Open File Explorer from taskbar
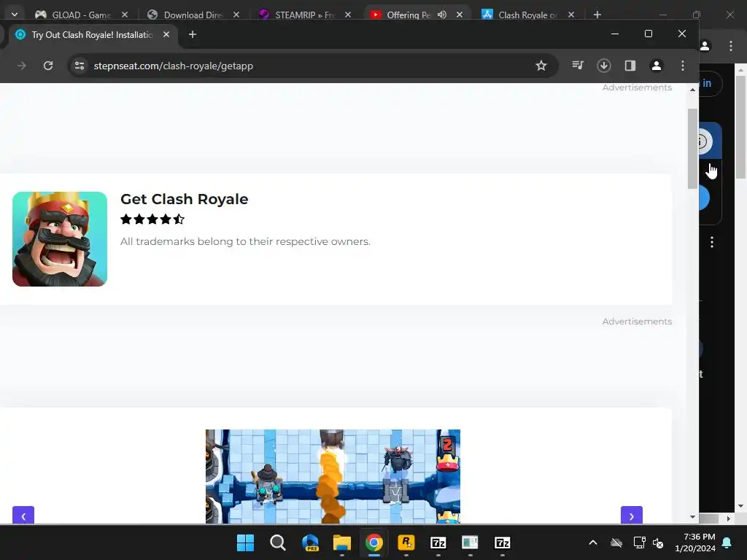Image resolution: width=747 pixels, height=560 pixels. coord(342,542)
